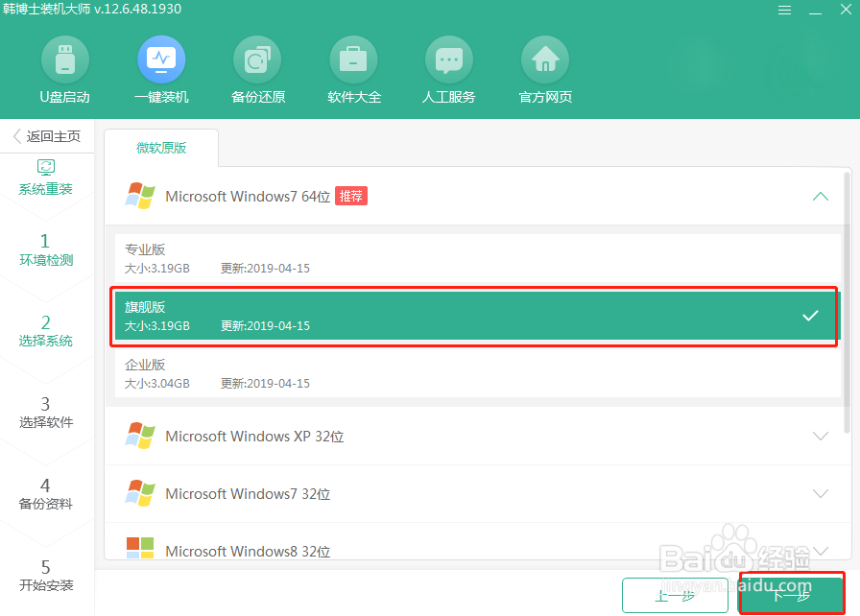
Task: Click the Windows8 32位 logo icon
Action: point(140,548)
